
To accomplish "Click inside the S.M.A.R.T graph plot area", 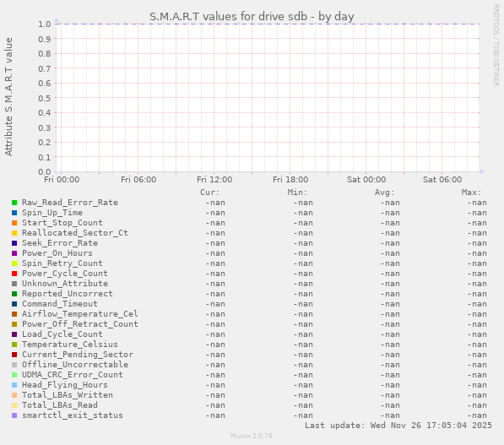I will coord(268,98).
